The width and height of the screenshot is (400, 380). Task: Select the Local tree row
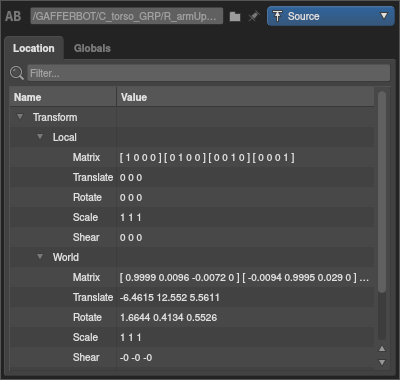pyautogui.click(x=192, y=137)
